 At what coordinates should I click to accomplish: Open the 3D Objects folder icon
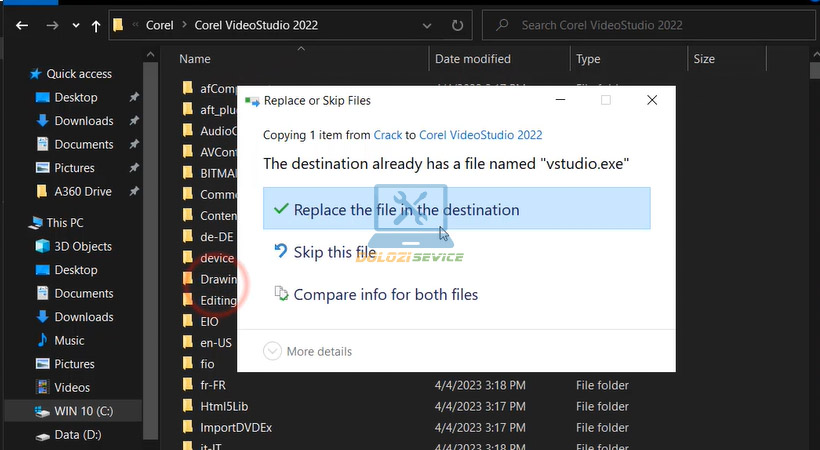(43, 246)
